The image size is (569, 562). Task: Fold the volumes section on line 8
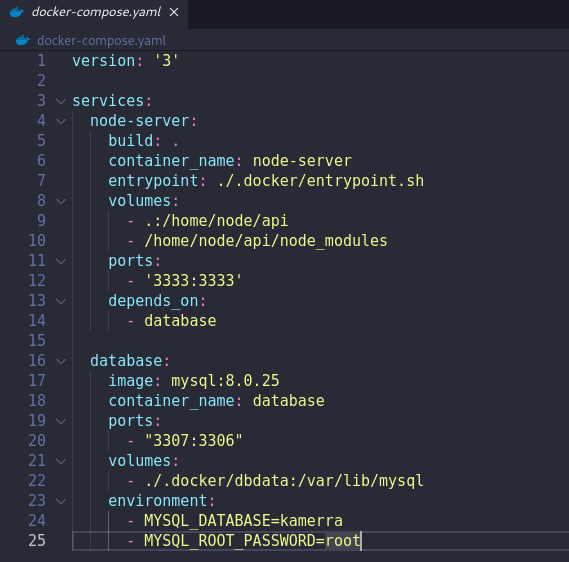(x=61, y=201)
